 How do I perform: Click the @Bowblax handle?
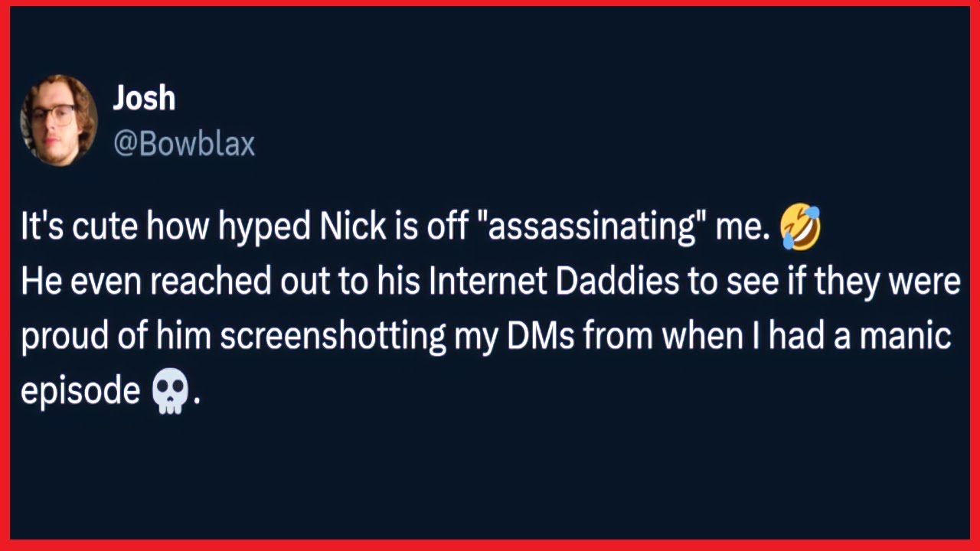(x=184, y=143)
